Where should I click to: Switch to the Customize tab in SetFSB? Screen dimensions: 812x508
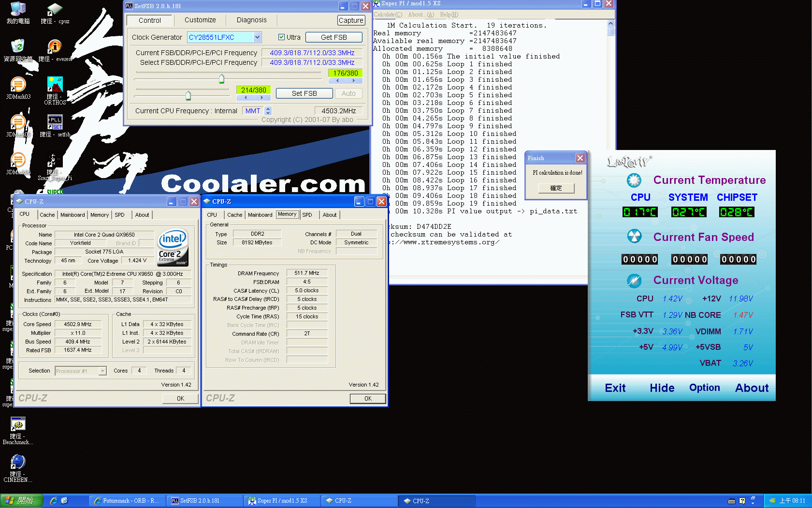200,20
